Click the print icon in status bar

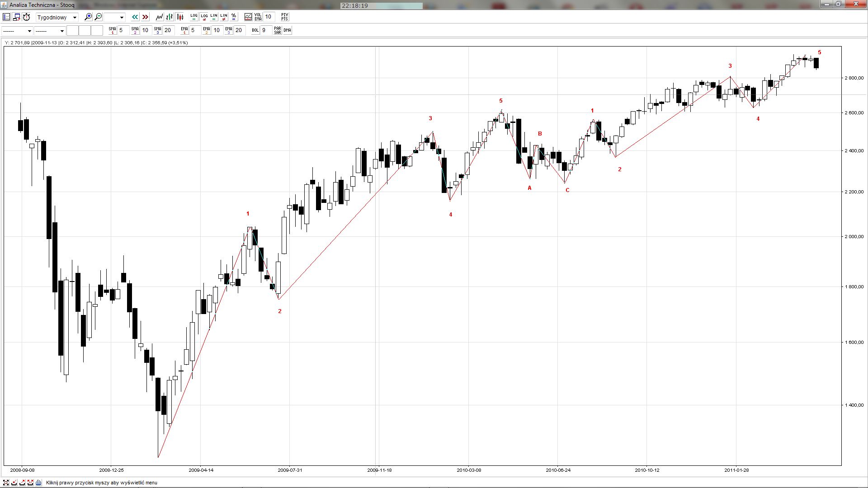pyautogui.click(x=38, y=483)
